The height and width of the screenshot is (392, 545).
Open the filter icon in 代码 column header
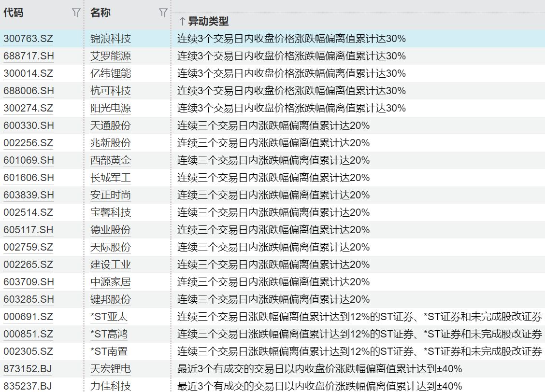click(76, 13)
